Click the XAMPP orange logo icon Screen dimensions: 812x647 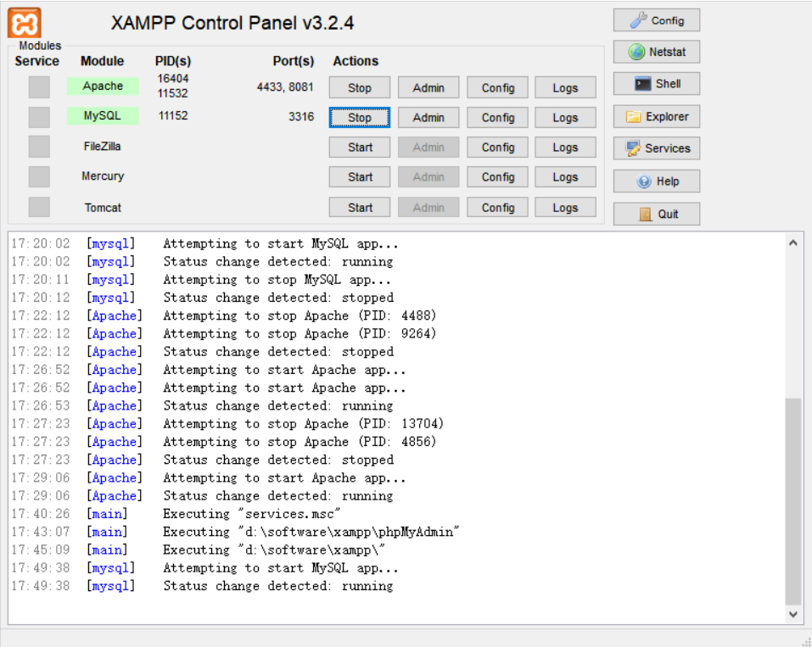point(25,23)
